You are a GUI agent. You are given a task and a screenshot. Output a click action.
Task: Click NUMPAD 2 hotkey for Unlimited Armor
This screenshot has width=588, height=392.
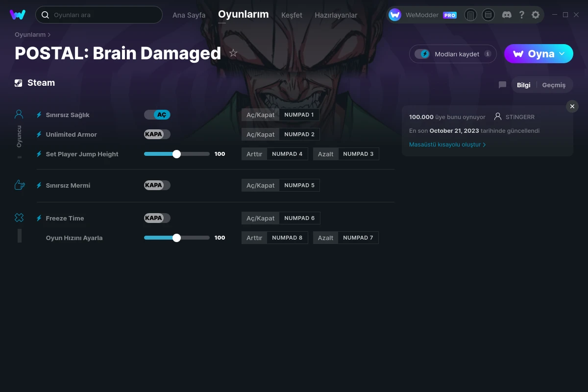[299, 134]
